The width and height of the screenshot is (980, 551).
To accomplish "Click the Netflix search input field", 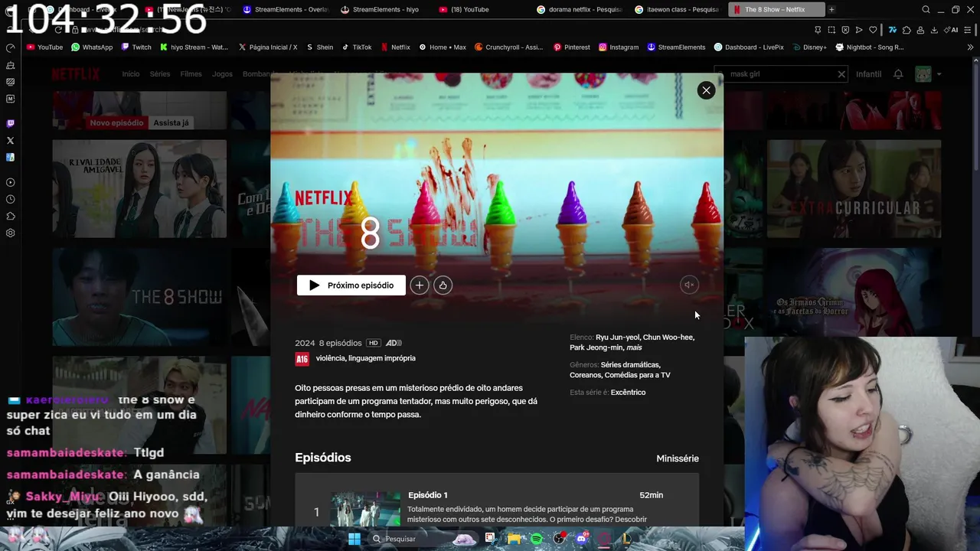I will (781, 74).
